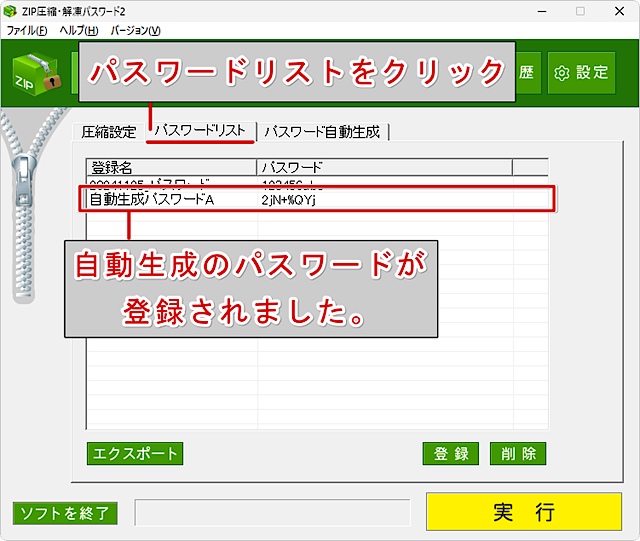
Task: Click the empty status field beside ソフトを終了
Action: click(272, 513)
